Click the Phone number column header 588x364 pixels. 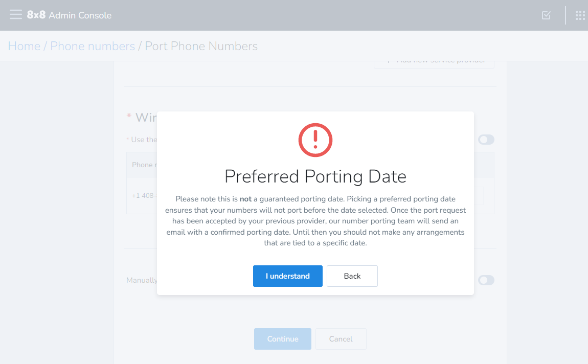[x=144, y=165]
